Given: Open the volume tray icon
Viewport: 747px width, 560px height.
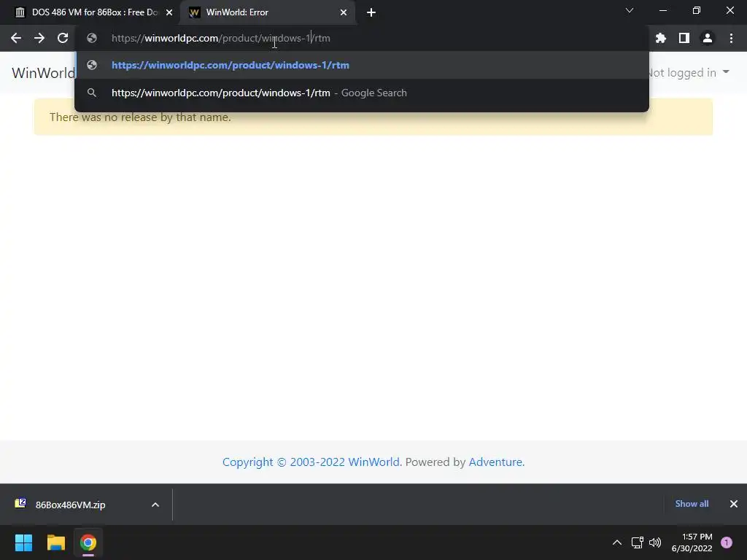Looking at the screenshot, I should [x=655, y=542].
